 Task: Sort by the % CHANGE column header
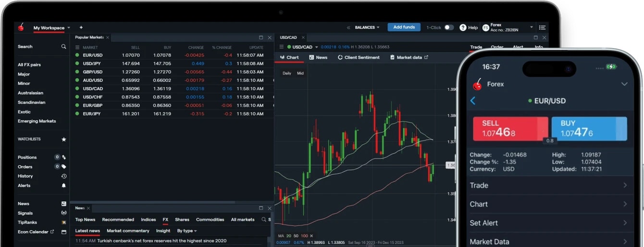point(222,48)
